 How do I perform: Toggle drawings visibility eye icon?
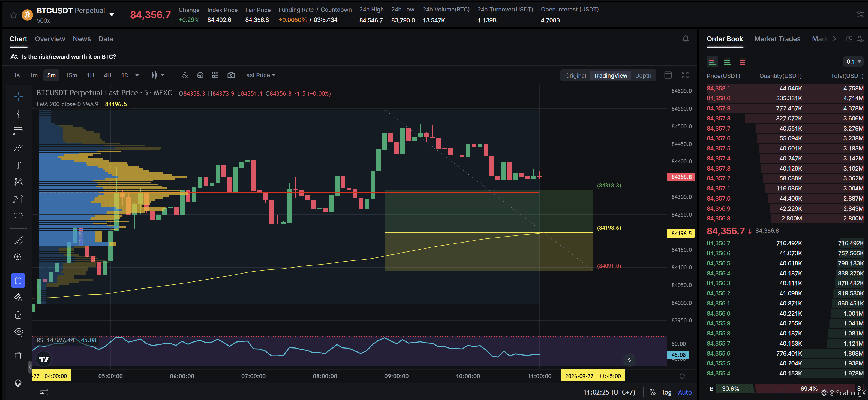coord(19,332)
